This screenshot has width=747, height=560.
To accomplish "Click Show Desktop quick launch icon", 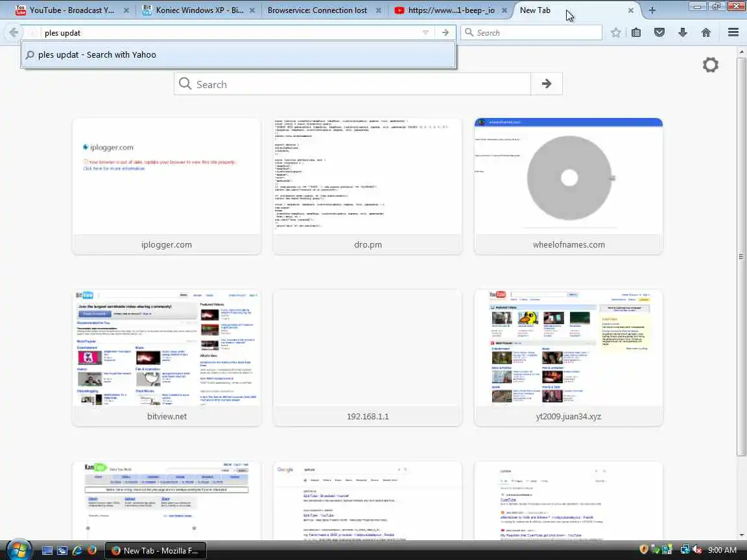I will (47, 550).
